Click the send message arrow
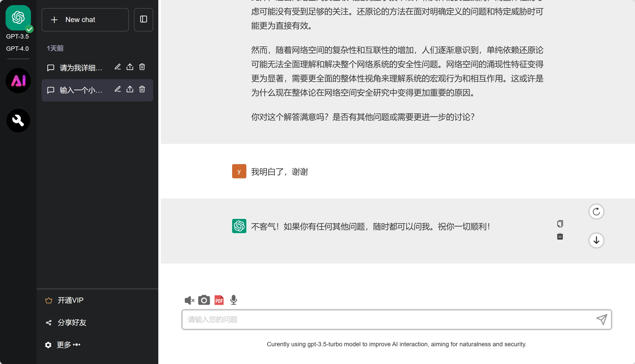 [x=602, y=320]
